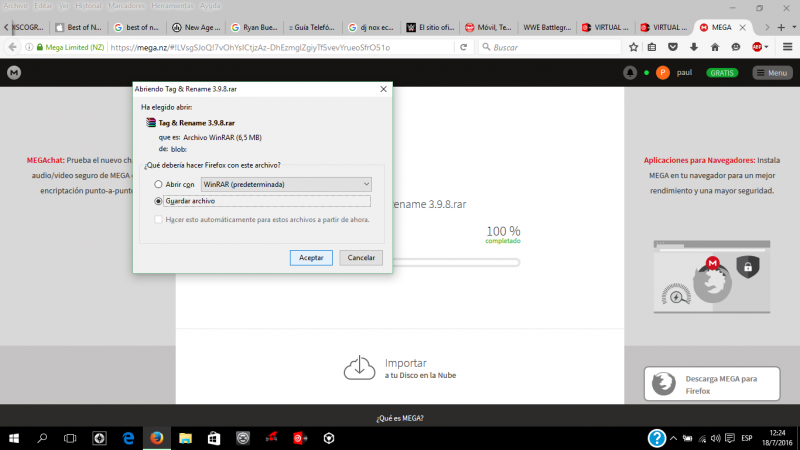Click the chat smiley toolbar icon
This screenshot has height=450, width=800.
736,47
